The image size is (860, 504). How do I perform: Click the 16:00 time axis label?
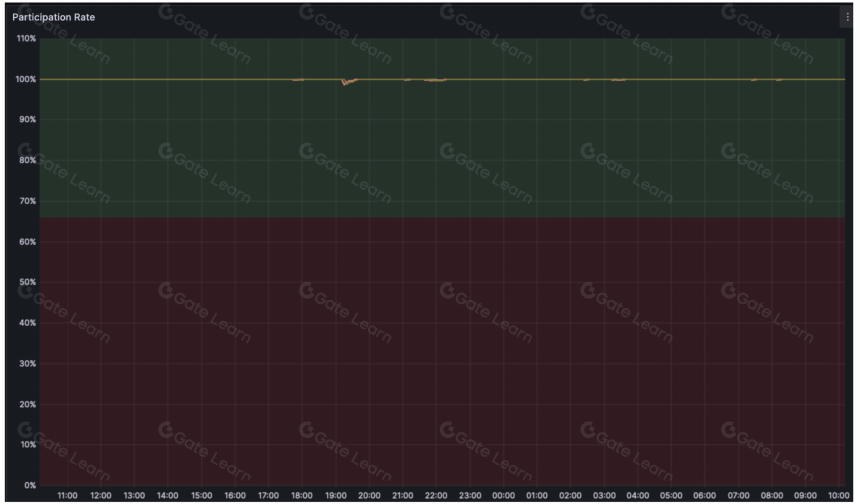coord(235,495)
